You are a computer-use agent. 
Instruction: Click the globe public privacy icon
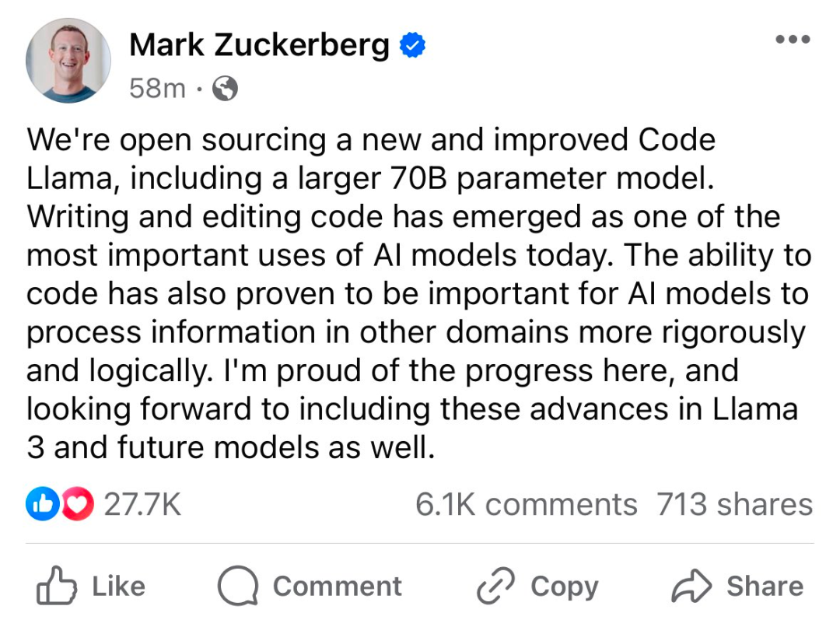[x=224, y=89]
